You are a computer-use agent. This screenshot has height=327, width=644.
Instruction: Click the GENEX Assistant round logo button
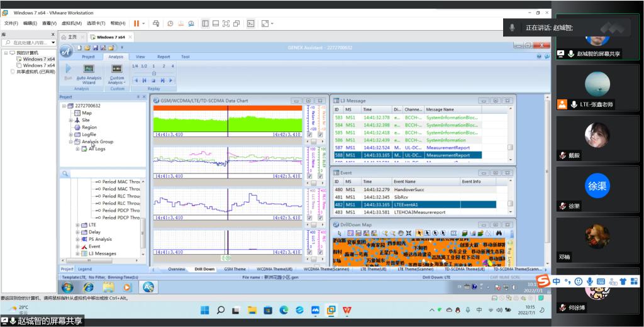click(x=66, y=51)
